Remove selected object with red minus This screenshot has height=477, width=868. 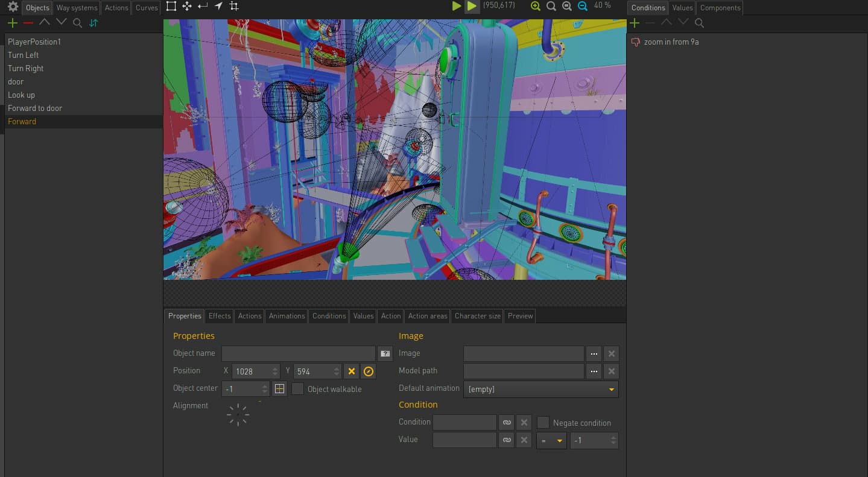click(28, 23)
